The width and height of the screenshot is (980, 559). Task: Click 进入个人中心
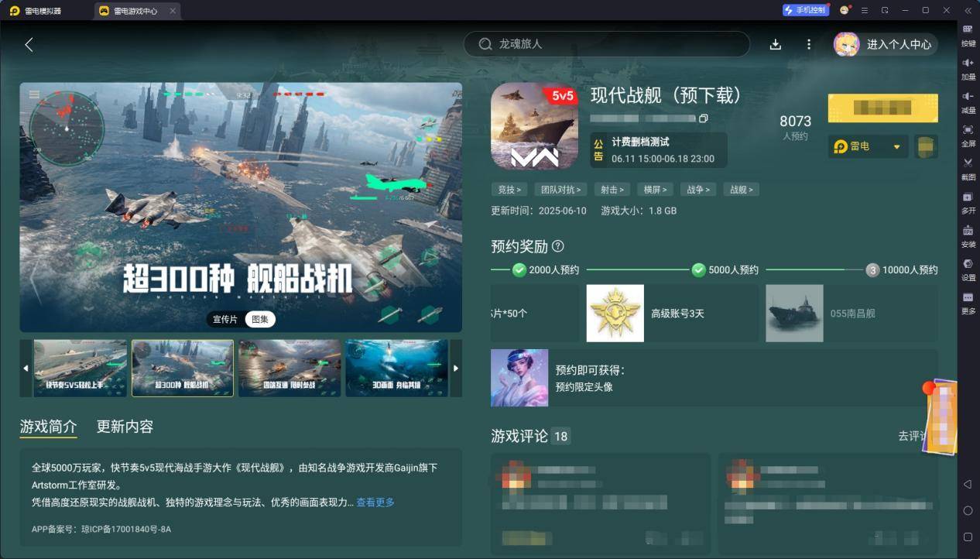899,45
